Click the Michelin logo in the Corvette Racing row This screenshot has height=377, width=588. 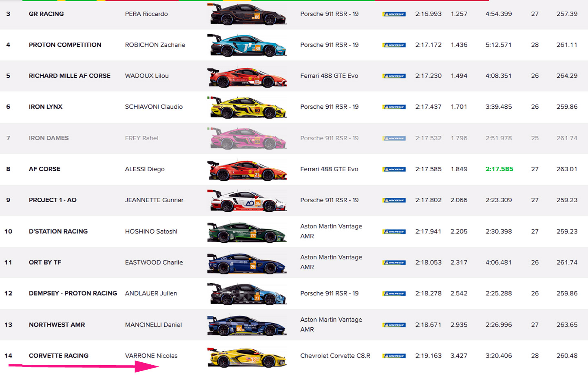pyautogui.click(x=394, y=356)
